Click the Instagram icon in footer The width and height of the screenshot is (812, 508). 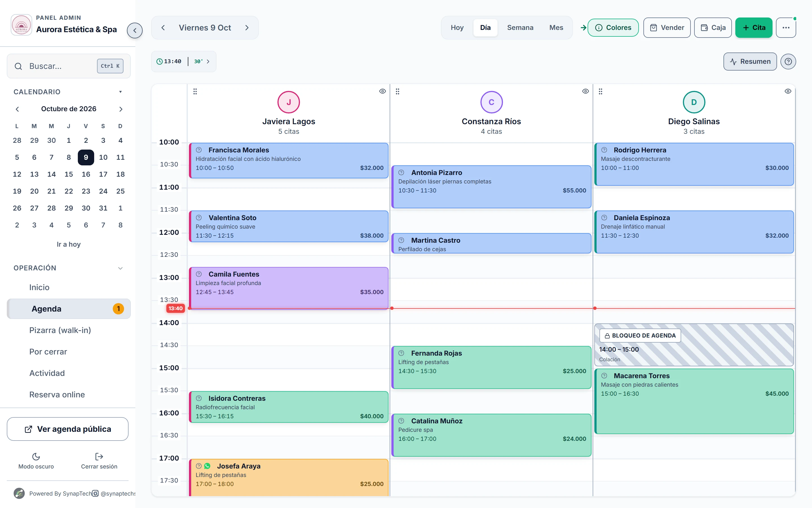coord(95,493)
